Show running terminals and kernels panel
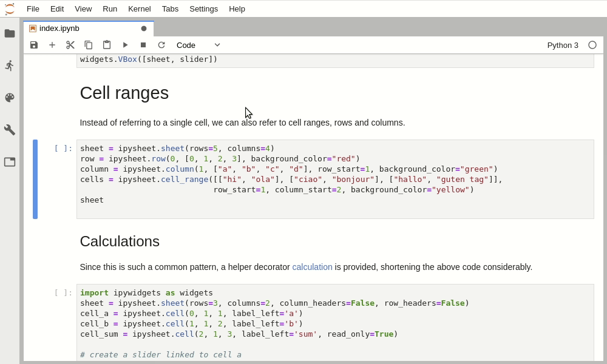Viewport: 607px width, 364px height. [10, 66]
